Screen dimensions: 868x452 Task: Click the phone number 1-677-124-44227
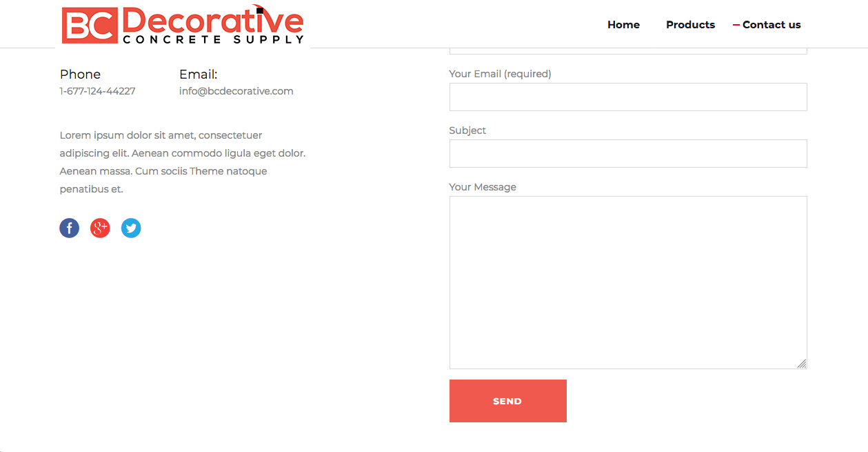tap(97, 91)
